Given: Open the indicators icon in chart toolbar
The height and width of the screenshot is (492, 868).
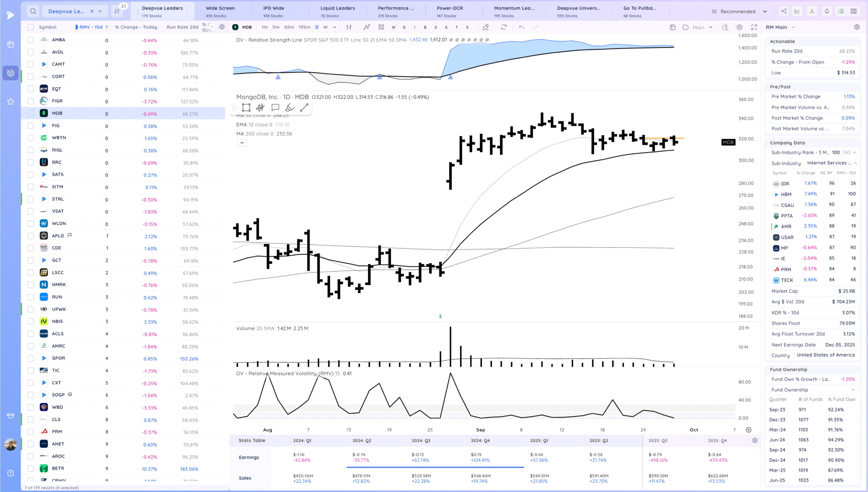Looking at the screenshot, I should tap(367, 27).
